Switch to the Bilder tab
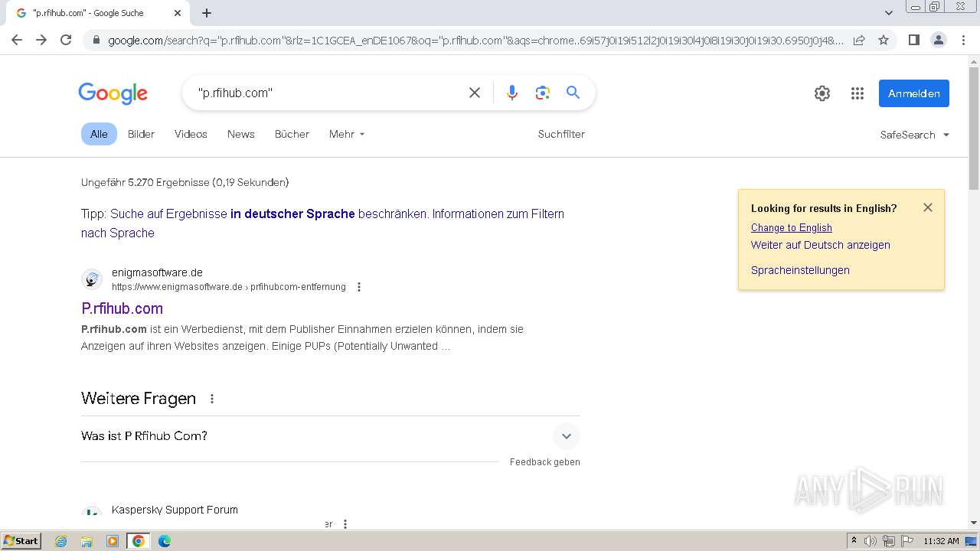 point(141,134)
